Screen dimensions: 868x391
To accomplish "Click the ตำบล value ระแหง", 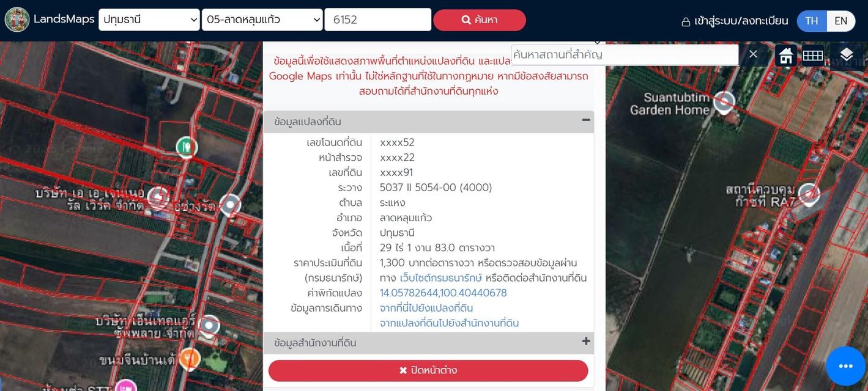I will (392, 203).
